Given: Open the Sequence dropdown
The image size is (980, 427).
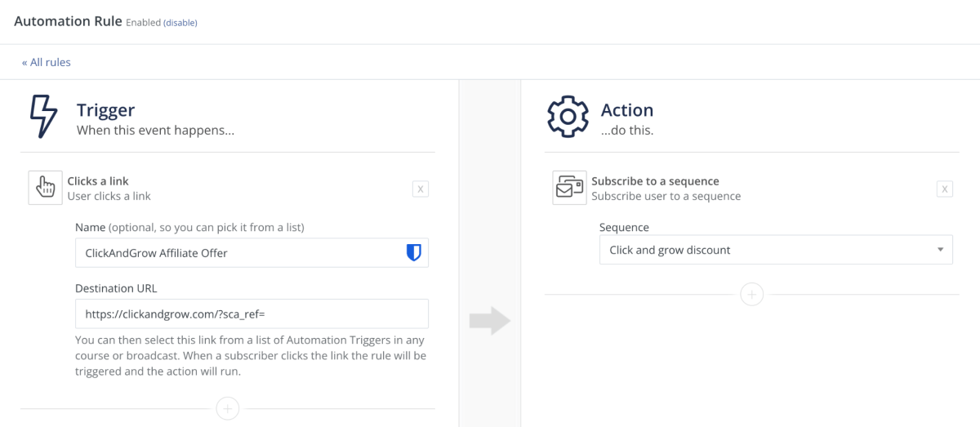Looking at the screenshot, I should click(776, 250).
